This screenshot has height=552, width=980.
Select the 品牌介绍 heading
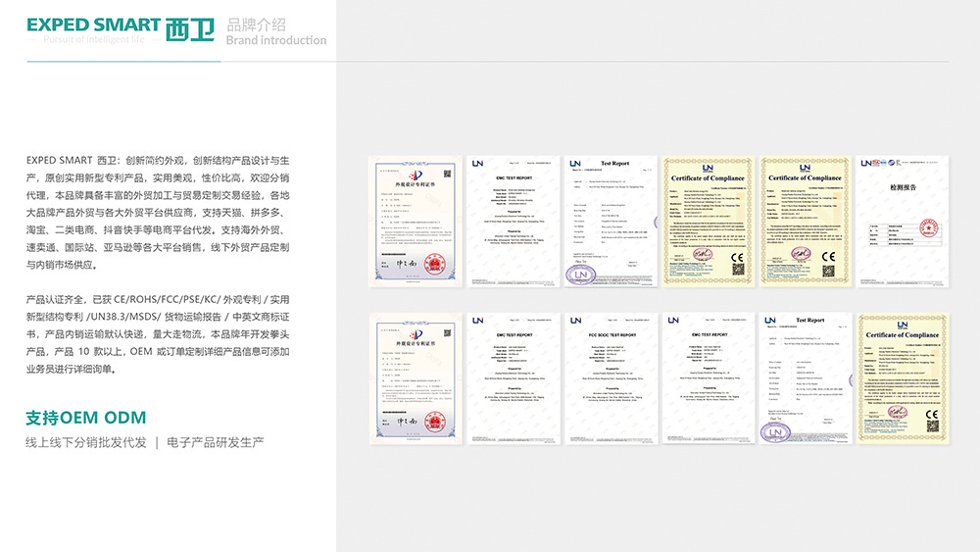pos(256,25)
